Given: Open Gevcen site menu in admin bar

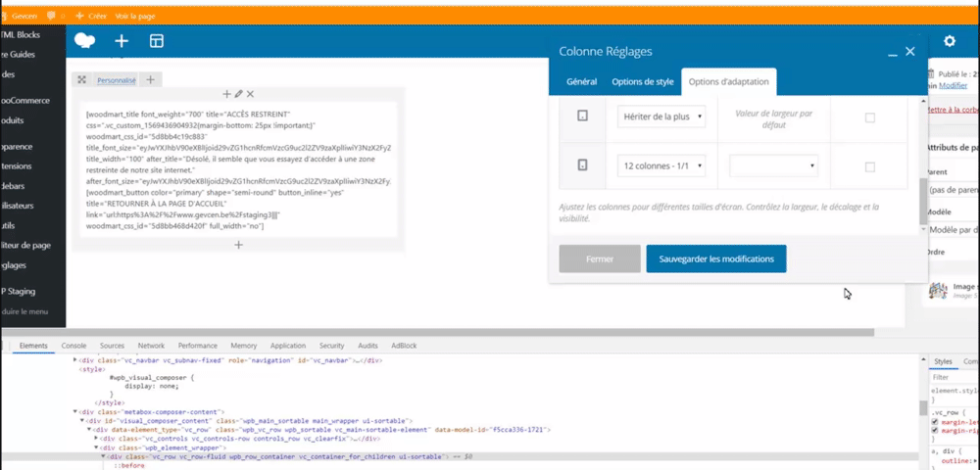Looking at the screenshot, I should (19, 16).
